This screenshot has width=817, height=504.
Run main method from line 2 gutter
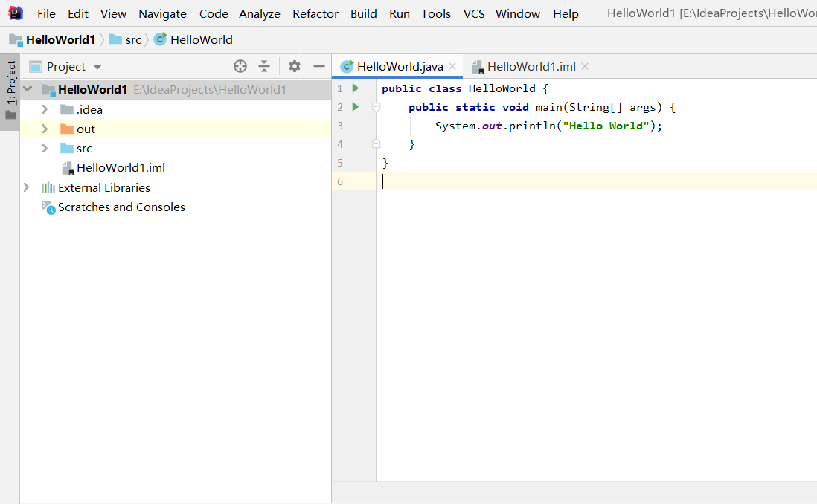(356, 107)
